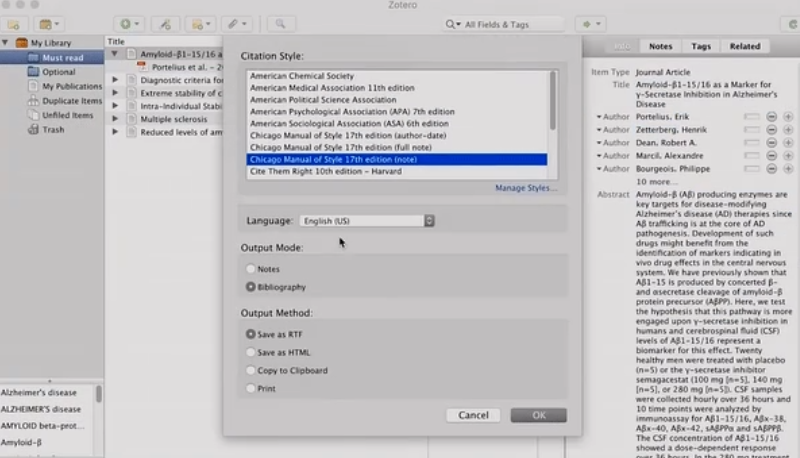Click the Add Item by Identifier wand icon
This screenshot has height=458, width=800.
click(x=165, y=24)
